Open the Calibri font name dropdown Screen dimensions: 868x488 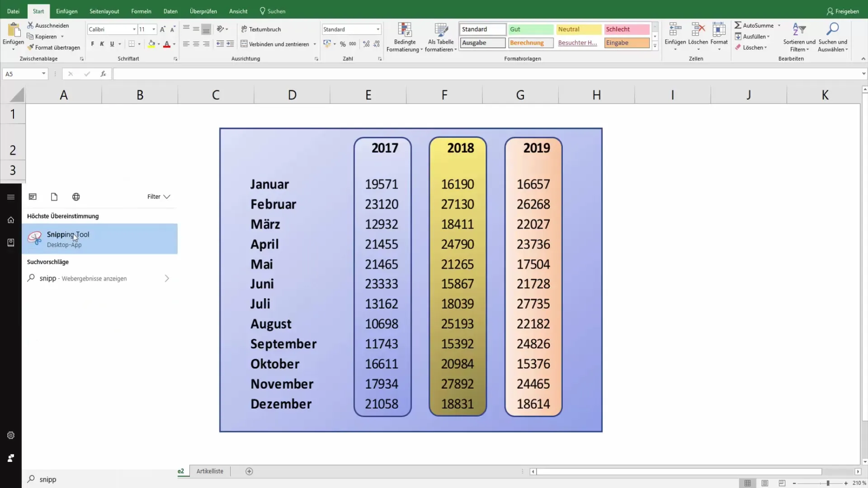134,29
